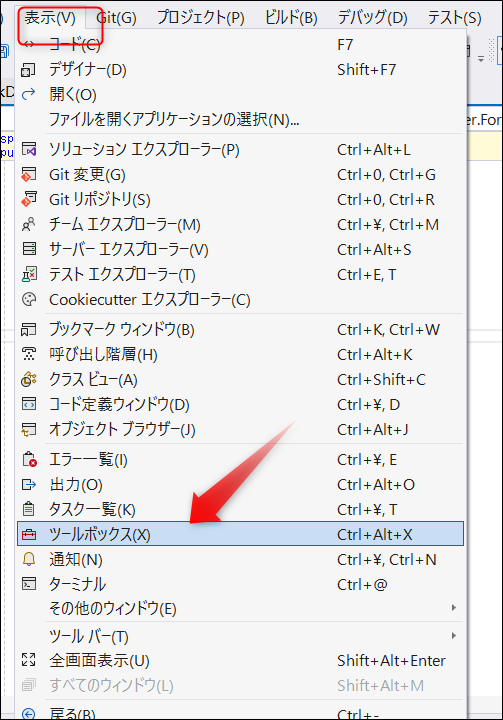
Task: Click the タスク一覧(K) clipboard icon
Action: click(x=28, y=510)
